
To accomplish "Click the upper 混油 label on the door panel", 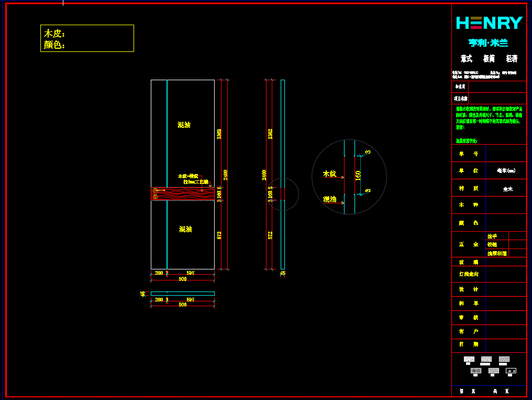I will [x=184, y=125].
